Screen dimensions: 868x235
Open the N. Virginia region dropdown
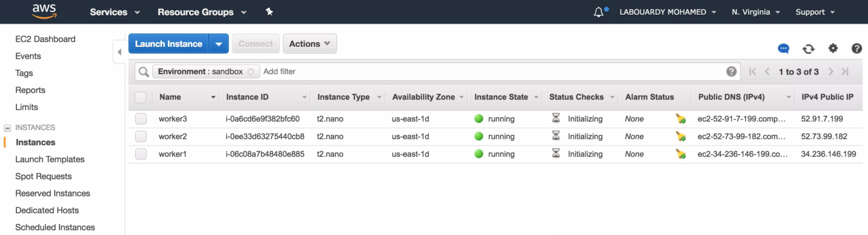[756, 12]
